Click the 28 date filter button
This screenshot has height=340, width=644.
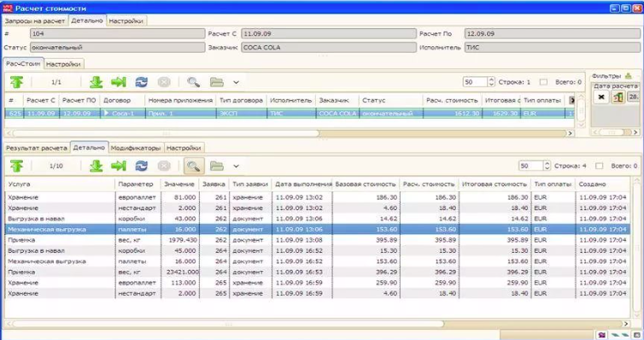click(634, 97)
